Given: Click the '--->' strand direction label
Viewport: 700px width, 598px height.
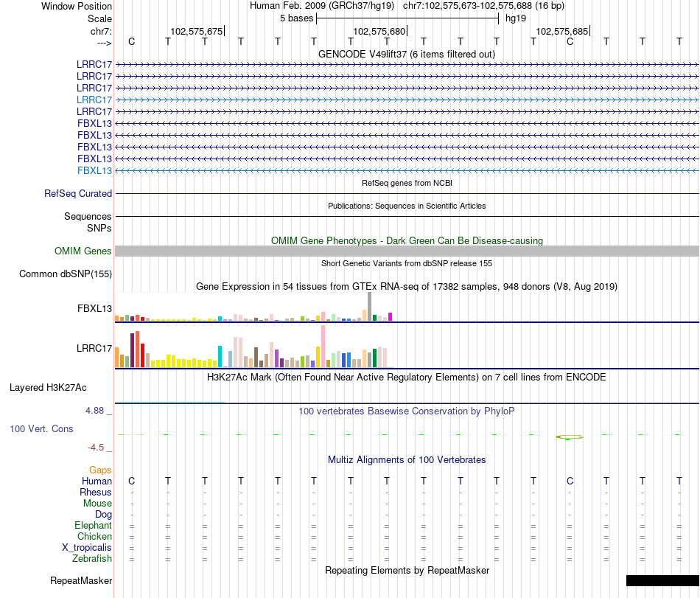Looking at the screenshot, I should click(x=104, y=43).
